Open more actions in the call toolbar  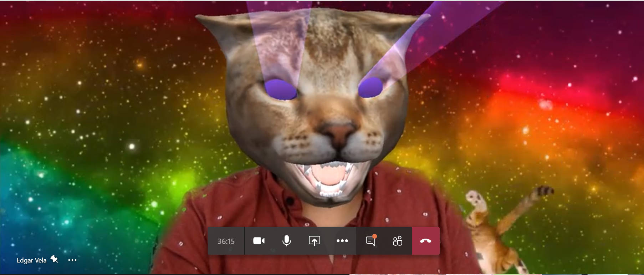point(342,241)
